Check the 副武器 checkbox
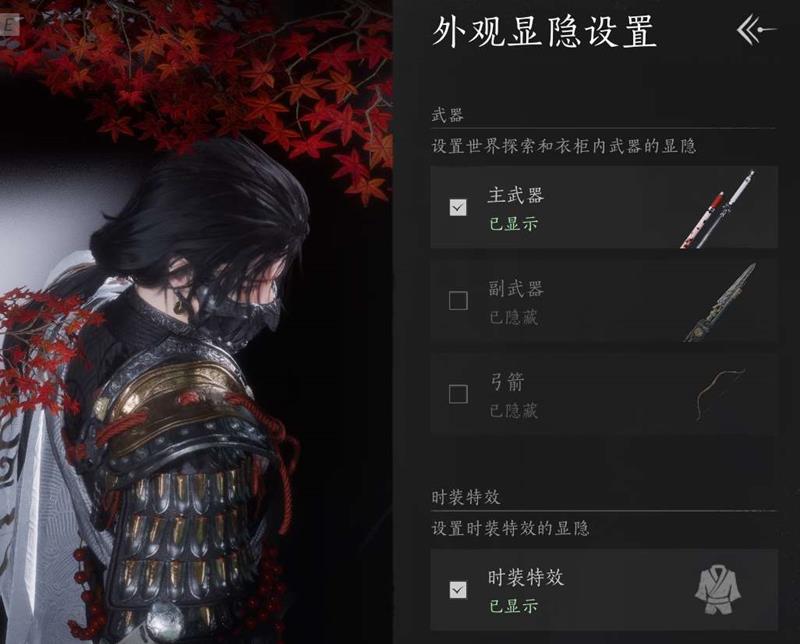800x644 pixels. (458, 301)
